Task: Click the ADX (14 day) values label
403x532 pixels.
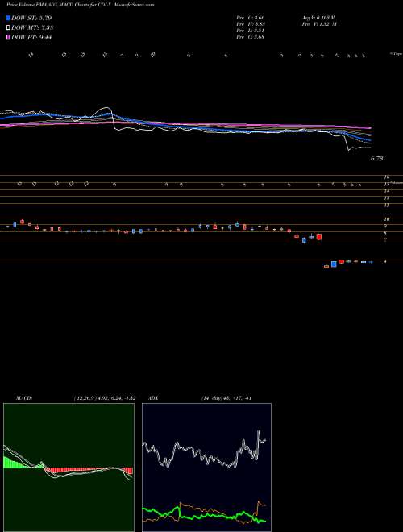Action: tap(226, 398)
